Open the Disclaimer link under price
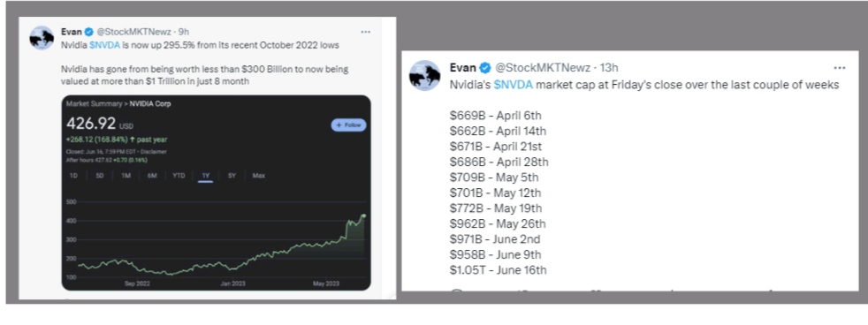 point(154,151)
